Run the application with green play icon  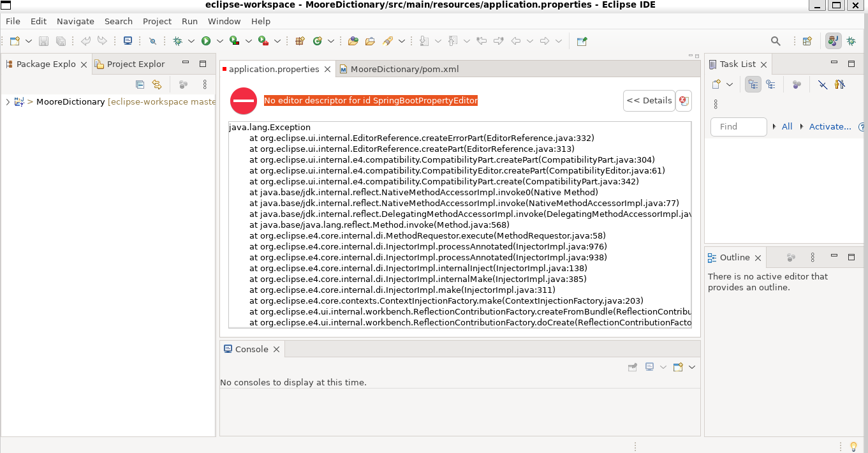click(x=206, y=41)
